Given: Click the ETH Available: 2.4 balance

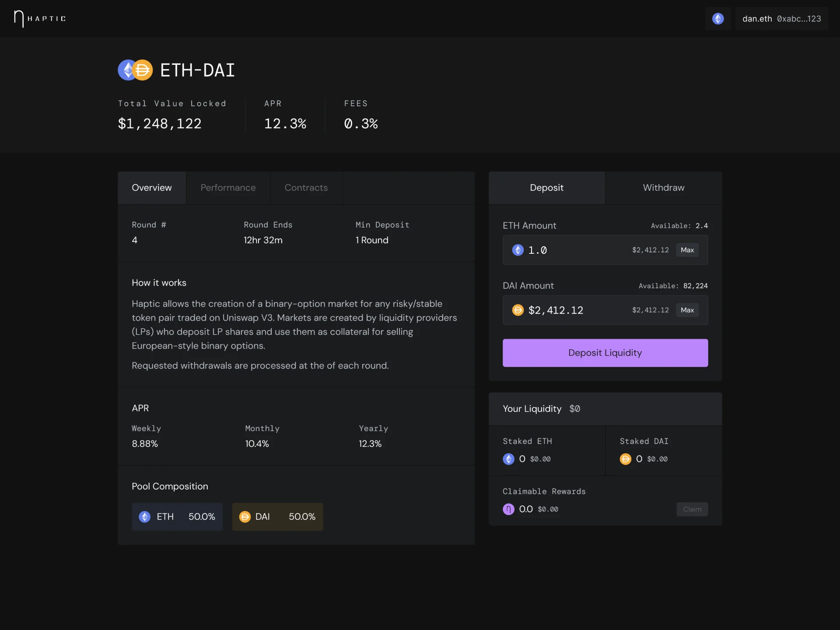Looking at the screenshot, I should 679,226.
